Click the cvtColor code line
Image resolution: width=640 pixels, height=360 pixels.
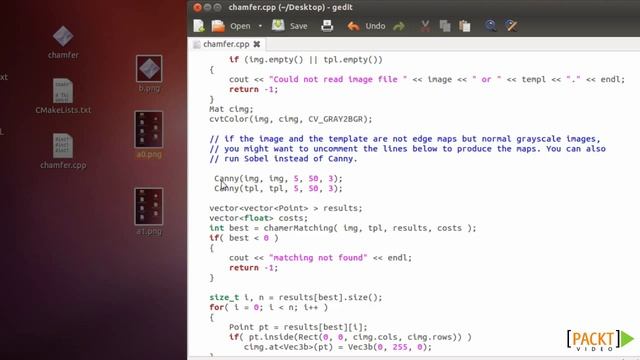(x=291, y=119)
